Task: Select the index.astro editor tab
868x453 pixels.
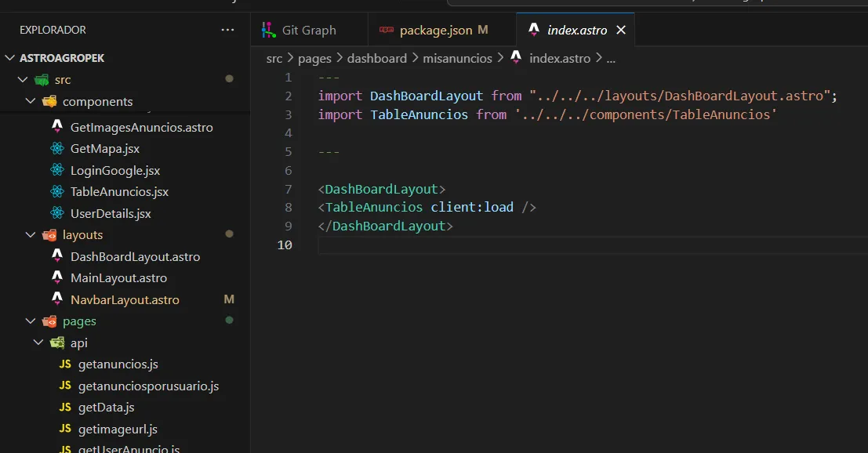Action: [x=576, y=30]
